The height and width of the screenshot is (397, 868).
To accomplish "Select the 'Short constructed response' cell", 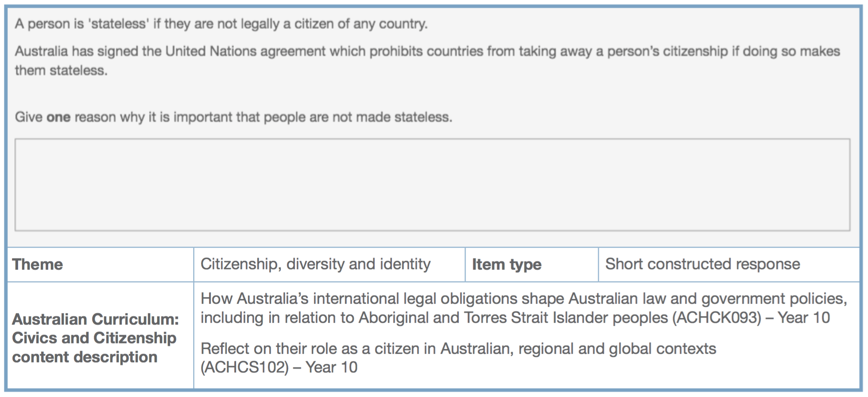I will click(729, 265).
